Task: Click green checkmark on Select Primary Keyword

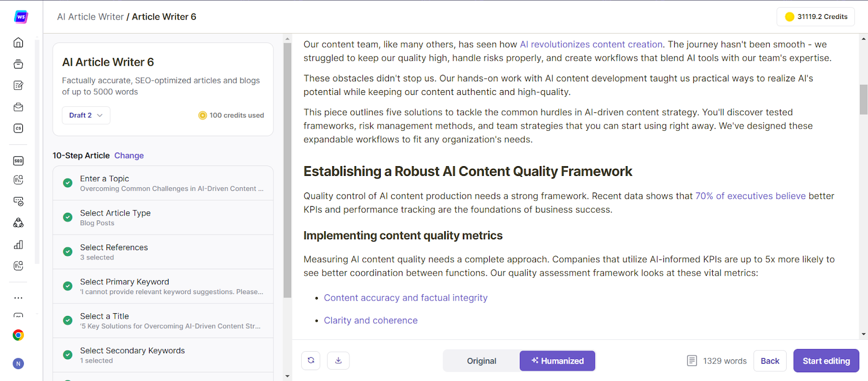Action: pyautogui.click(x=68, y=286)
